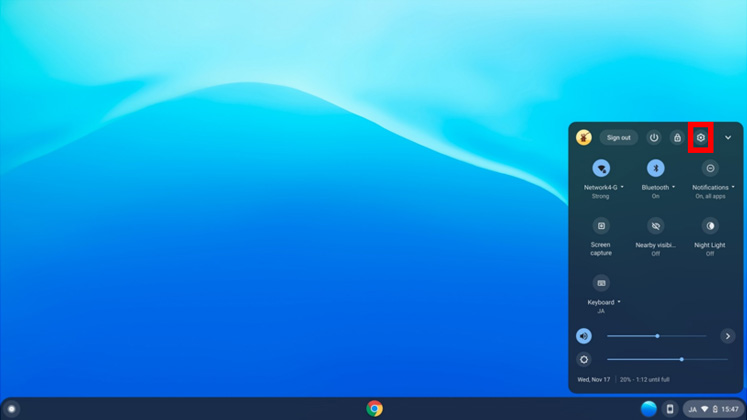747x420 pixels.
Task: Turn off Bluetooth toggle
Action: 655,168
